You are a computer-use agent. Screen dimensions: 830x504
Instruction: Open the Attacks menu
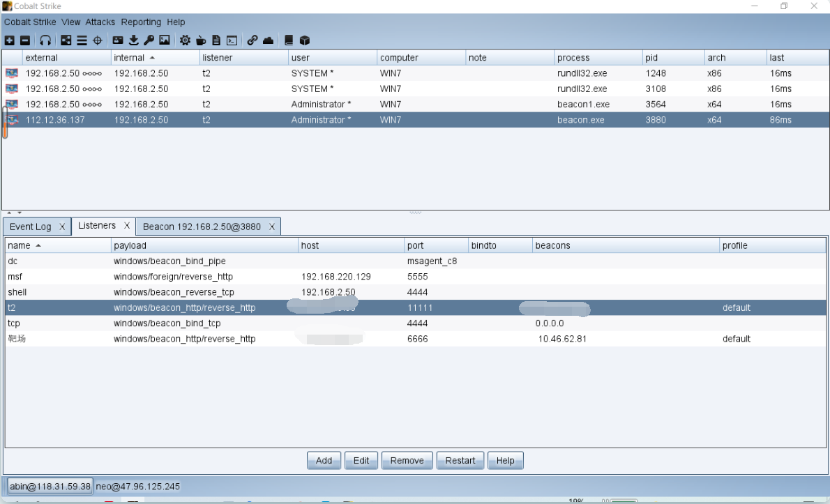tap(100, 22)
